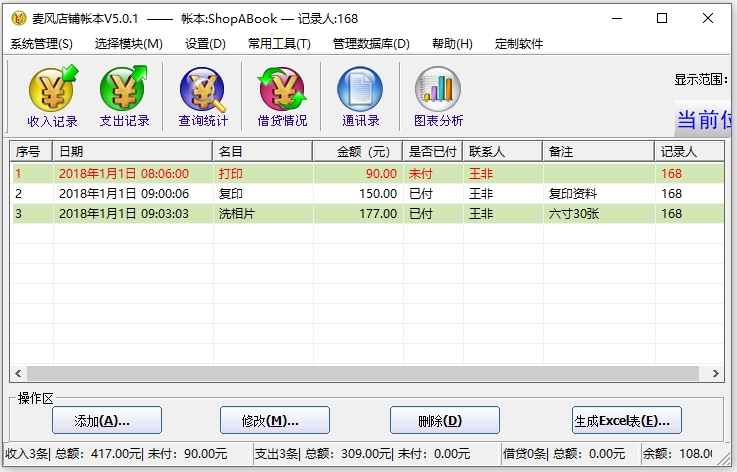Image resolution: width=737 pixels, height=472 pixels.
Task: Click the 添加(A)... button
Action: pos(107,420)
